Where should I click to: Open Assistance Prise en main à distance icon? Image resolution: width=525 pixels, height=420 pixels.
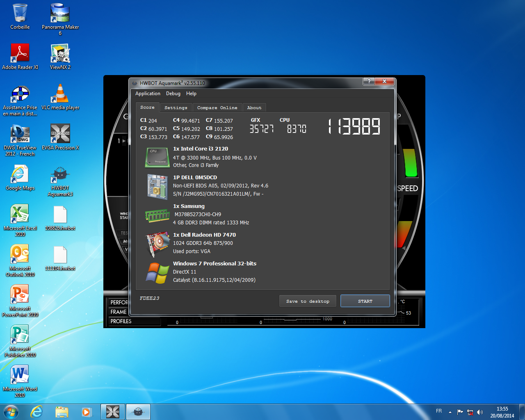click(x=20, y=100)
